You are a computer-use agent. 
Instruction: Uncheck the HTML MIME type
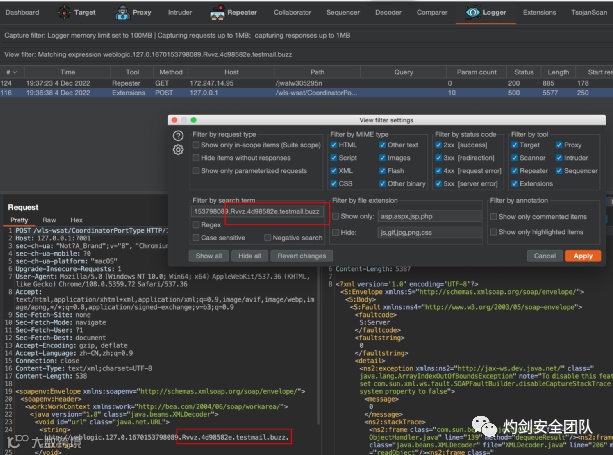coord(333,145)
